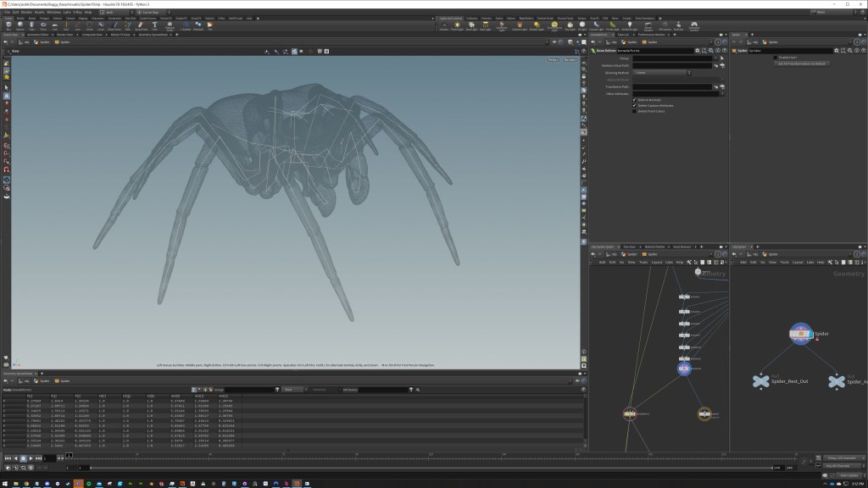Toggle the Deform Normals checkbox
Screen dimensions: 868x488
(634, 99)
